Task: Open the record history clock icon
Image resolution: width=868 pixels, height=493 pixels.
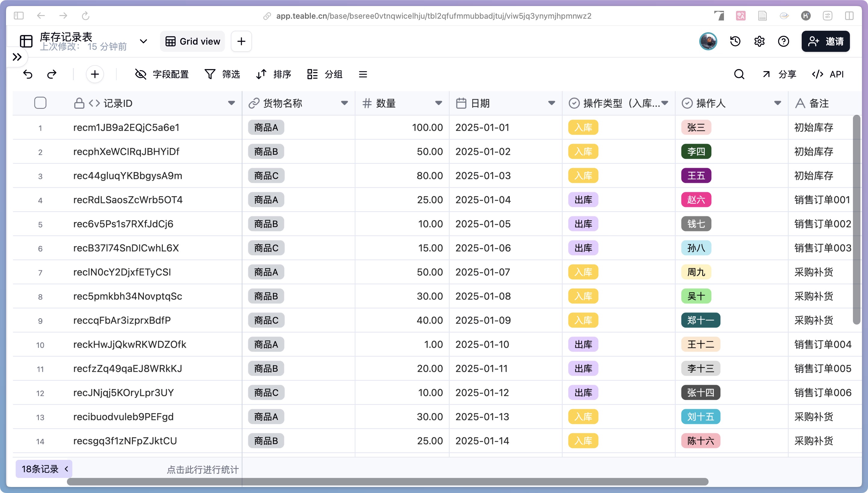Action: coord(735,41)
